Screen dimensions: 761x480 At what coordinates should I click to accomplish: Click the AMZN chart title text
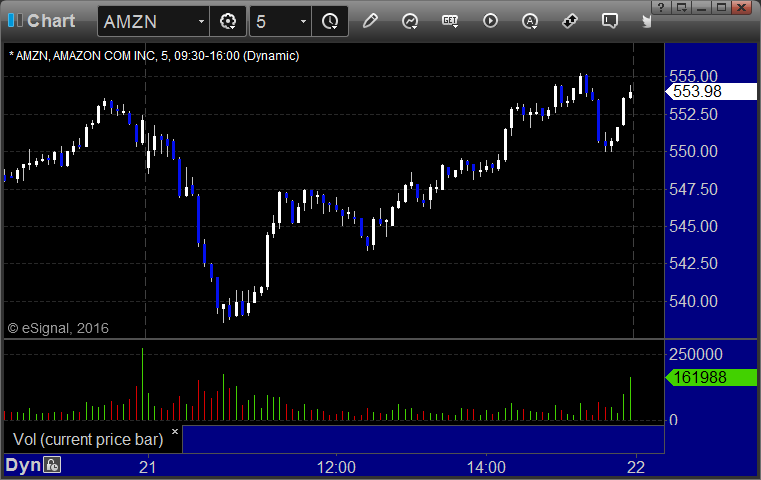tap(154, 56)
